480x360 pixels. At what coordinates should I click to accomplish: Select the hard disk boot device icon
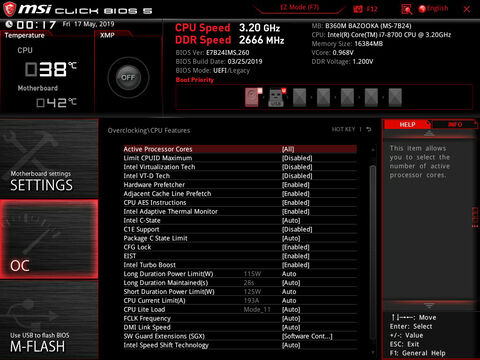(x=253, y=97)
